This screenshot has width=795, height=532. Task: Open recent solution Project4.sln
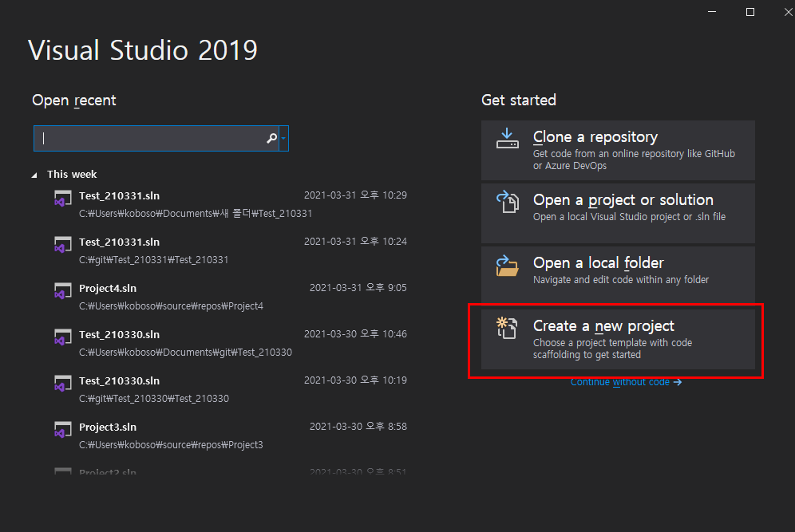coord(231,297)
